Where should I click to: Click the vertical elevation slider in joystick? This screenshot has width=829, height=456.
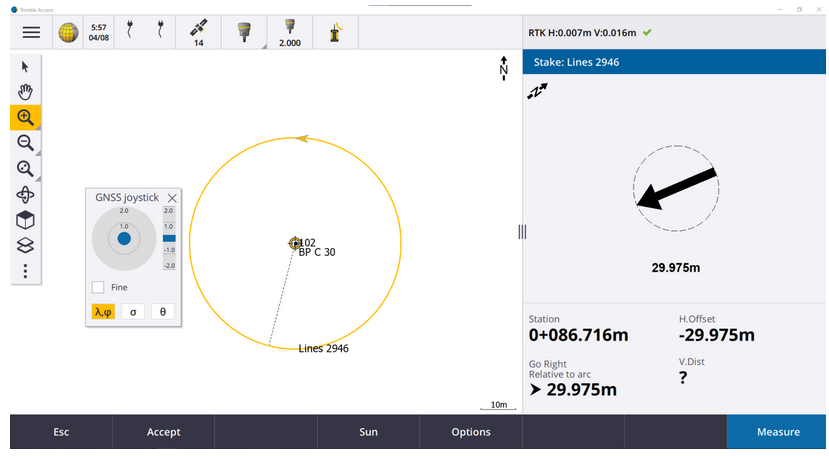[169, 238]
